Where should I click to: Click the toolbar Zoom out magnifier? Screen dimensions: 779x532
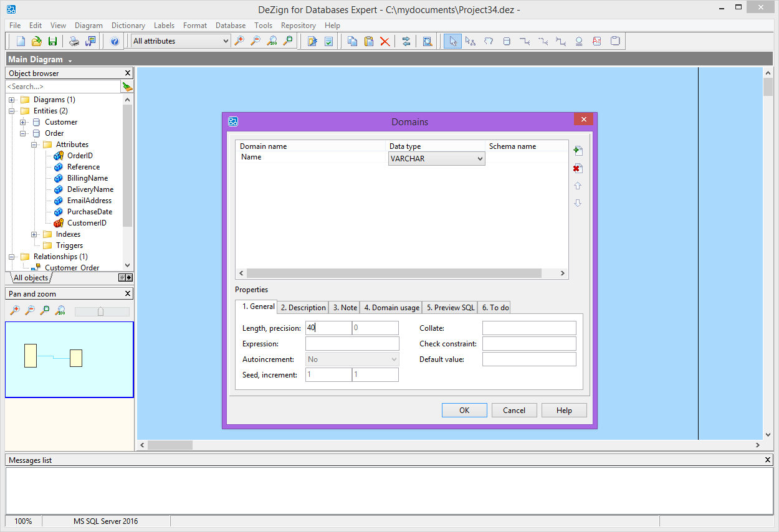[x=256, y=41]
